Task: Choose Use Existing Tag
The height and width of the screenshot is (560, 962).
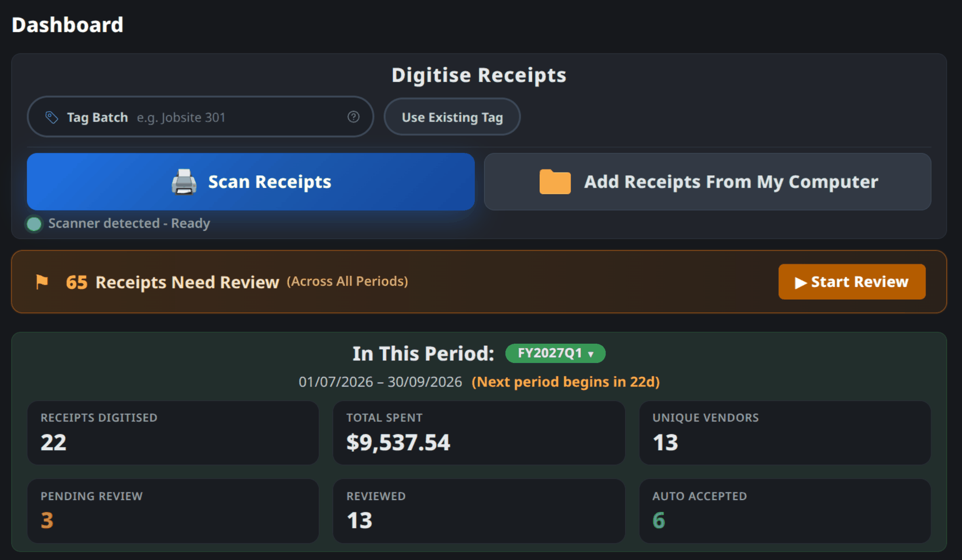Action: click(x=452, y=117)
